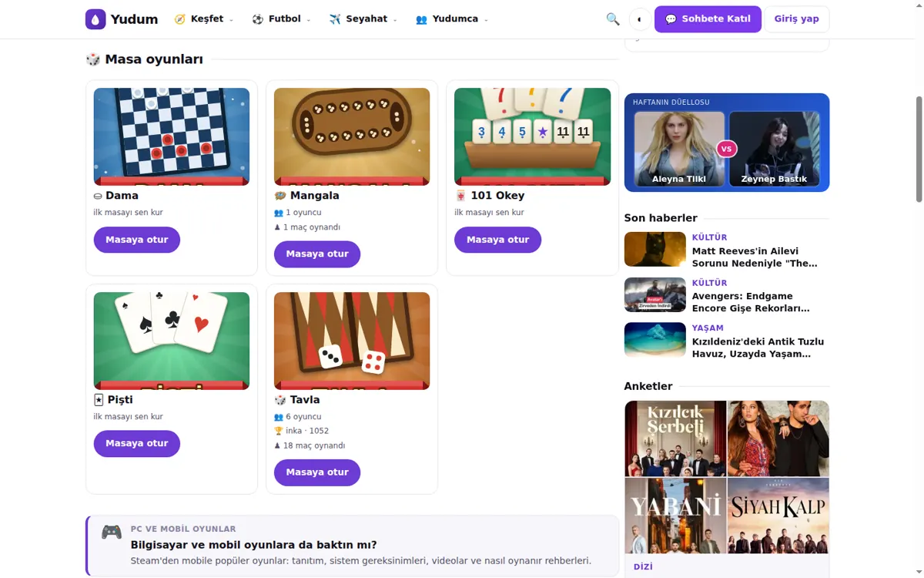Image resolution: width=924 pixels, height=578 pixels.
Task: Click the Giriş yap button
Action: click(796, 19)
